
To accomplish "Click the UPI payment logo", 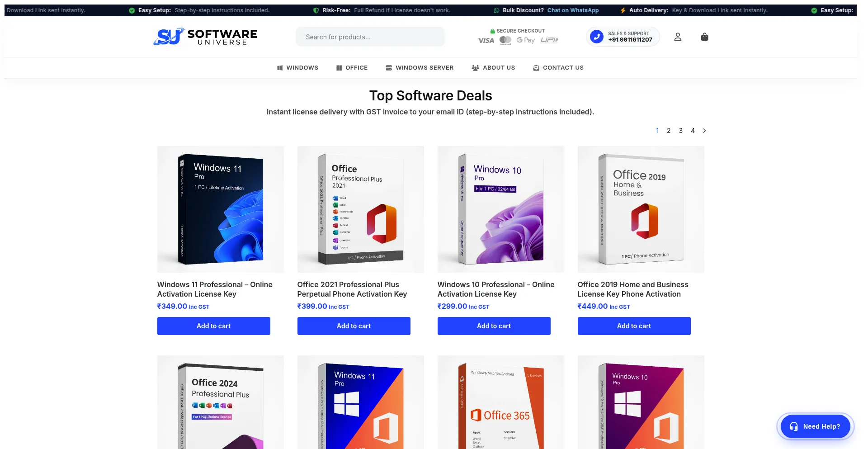I will [x=549, y=40].
